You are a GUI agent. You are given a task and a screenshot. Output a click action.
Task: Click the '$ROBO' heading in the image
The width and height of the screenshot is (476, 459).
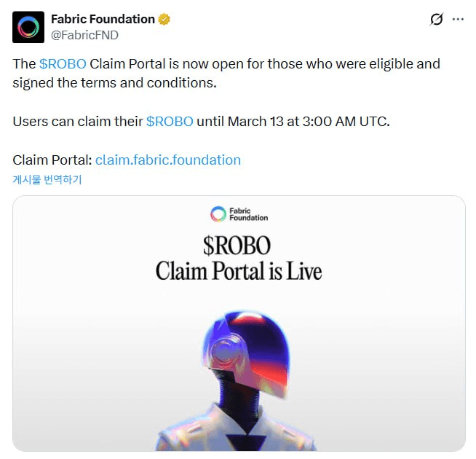238,245
